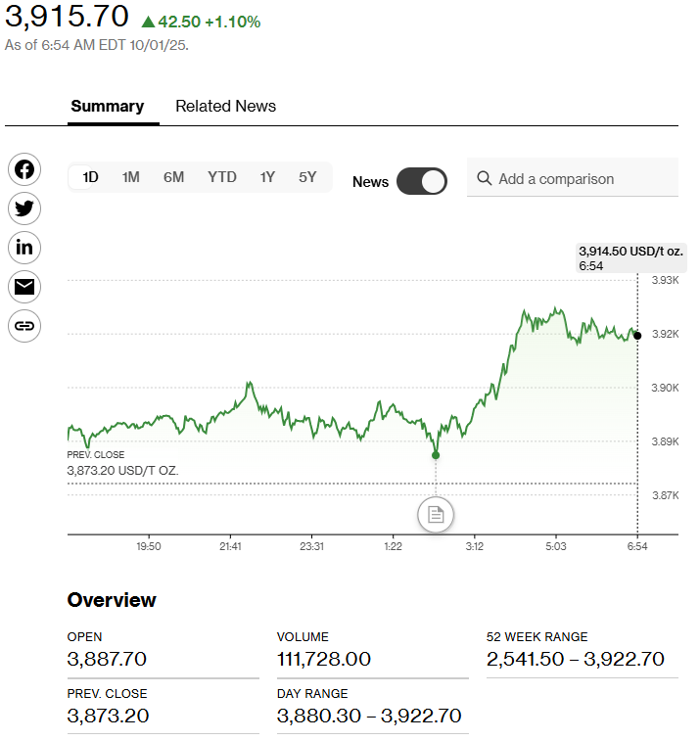This screenshot has width=700, height=741.
Task: Share via the Twitter icon
Action: click(24, 208)
